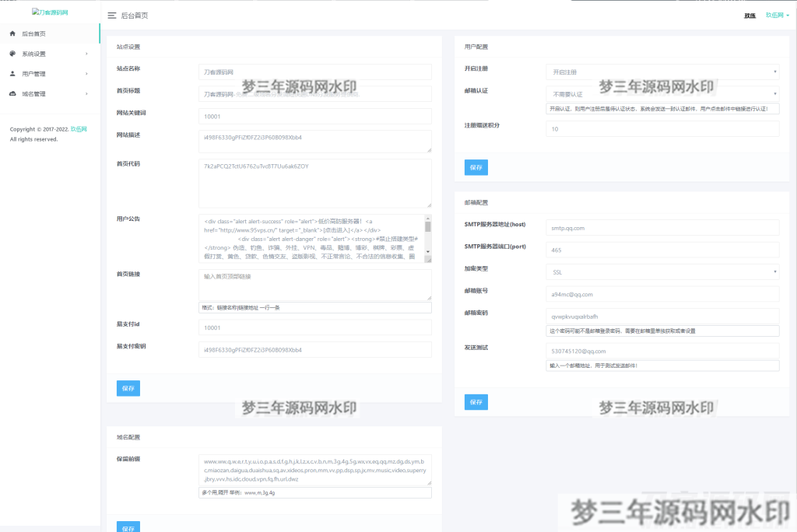Click the SMTP服务器地址 host field
The image size is (797, 532).
tap(662, 228)
